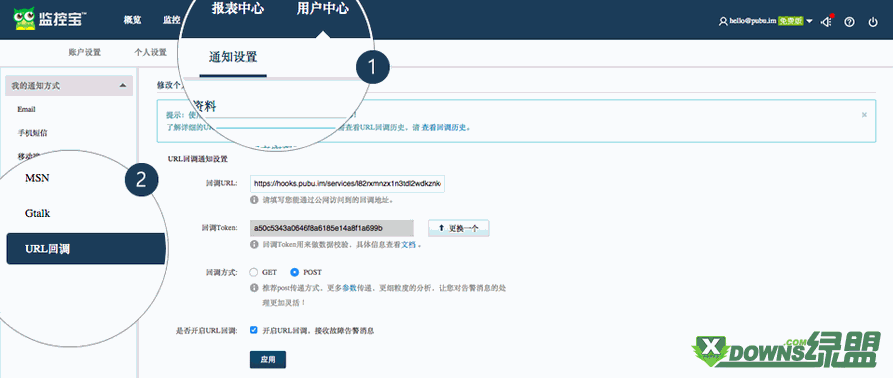893x378 pixels.
Task: Click info icon beside post recommendation text
Action: click(x=254, y=288)
